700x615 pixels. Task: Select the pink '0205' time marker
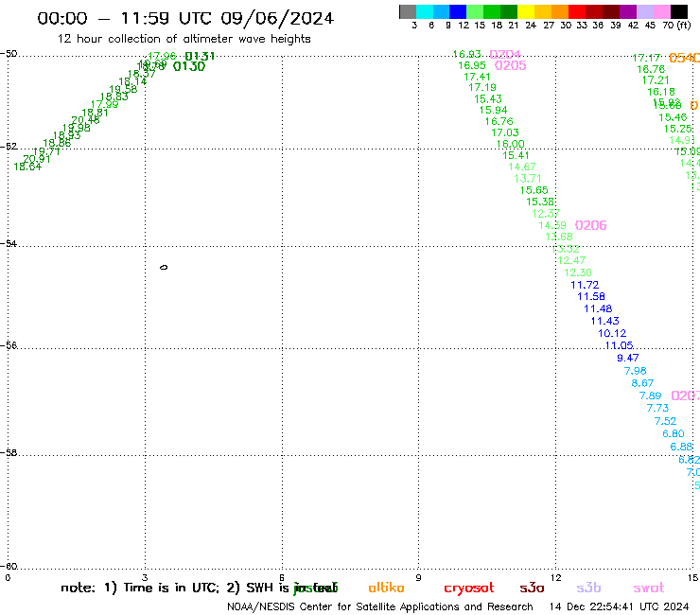click(510, 65)
